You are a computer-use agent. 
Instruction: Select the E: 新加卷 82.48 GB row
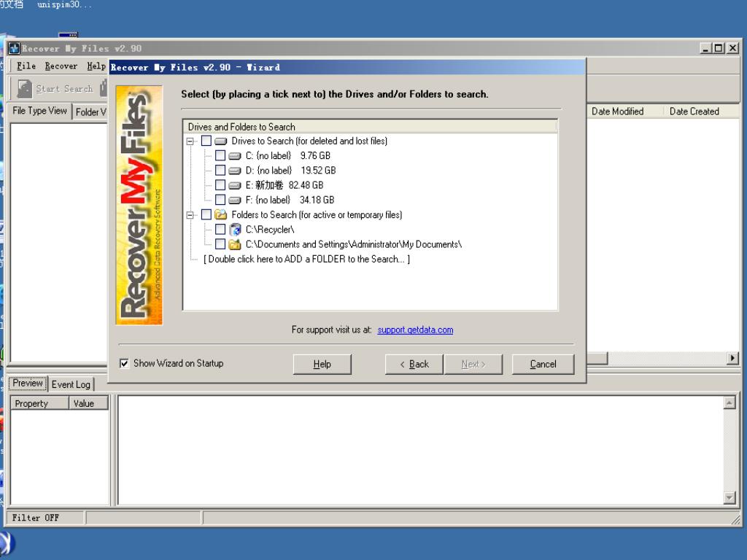point(285,185)
